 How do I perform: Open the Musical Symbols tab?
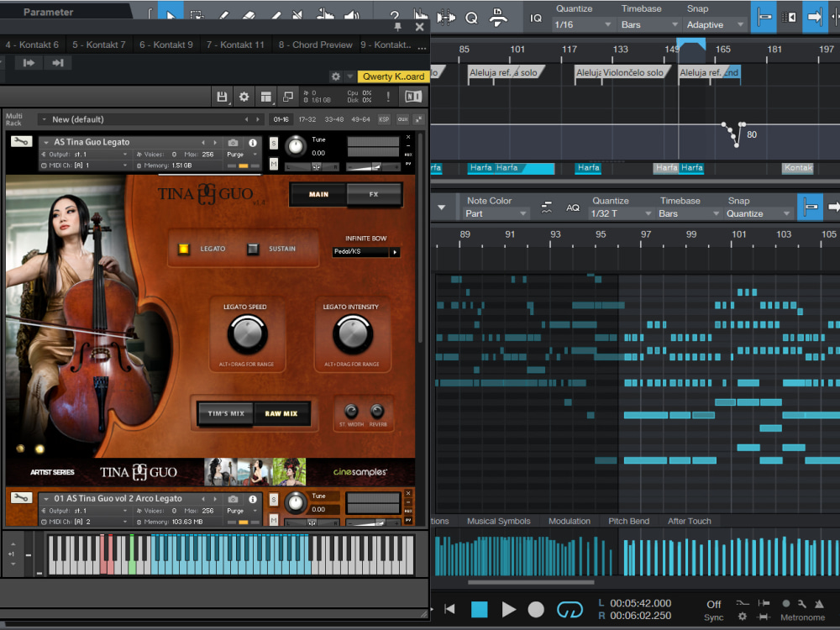(498, 521)
